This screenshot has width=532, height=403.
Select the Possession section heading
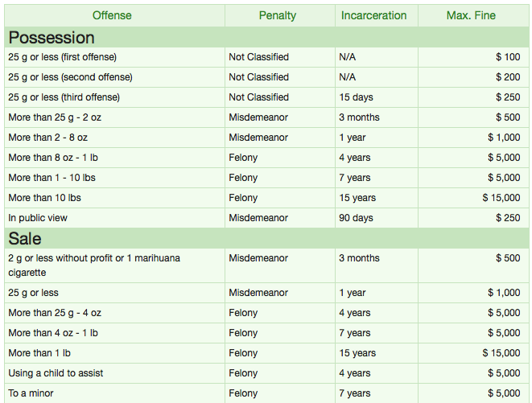52,37
